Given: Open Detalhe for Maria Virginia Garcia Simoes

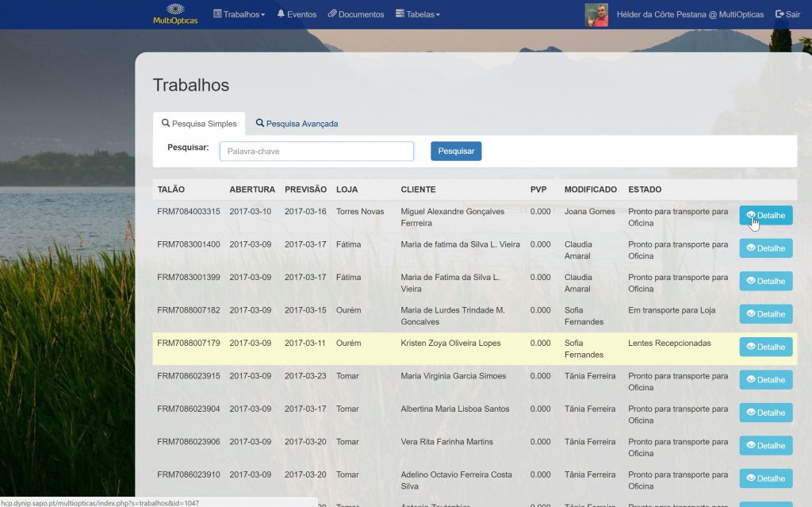Looking at the screenshot, I should [765, 380].
